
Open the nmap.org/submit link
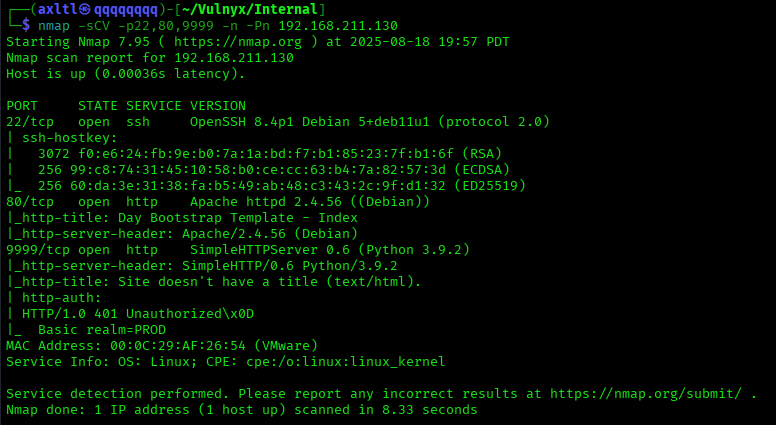649,394
